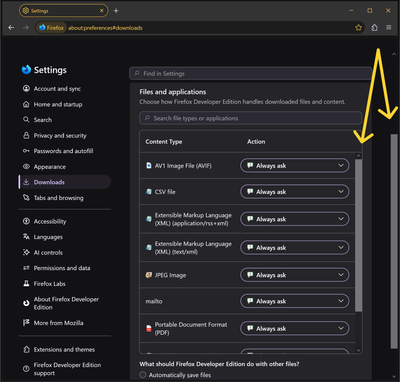Open action dropdown for JPEG Image

tap(295, 275)
